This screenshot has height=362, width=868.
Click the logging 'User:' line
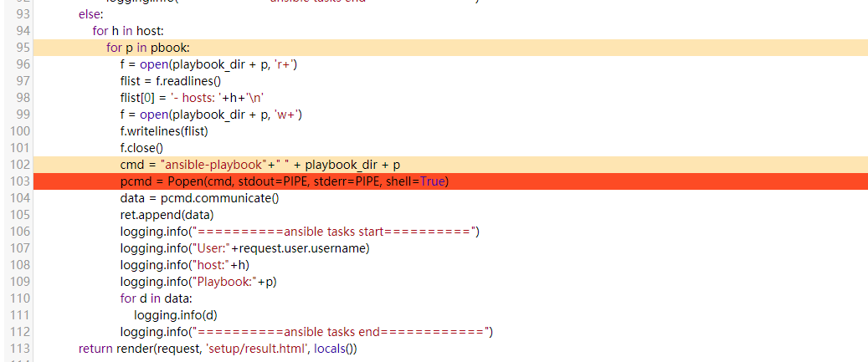pyautogui.click(x=244, y=248)
